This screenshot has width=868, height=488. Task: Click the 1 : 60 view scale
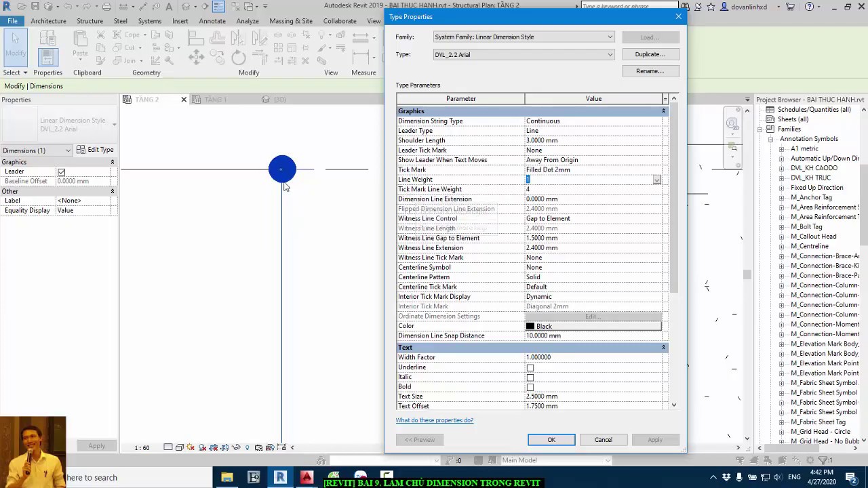click(x=142, y=447)
